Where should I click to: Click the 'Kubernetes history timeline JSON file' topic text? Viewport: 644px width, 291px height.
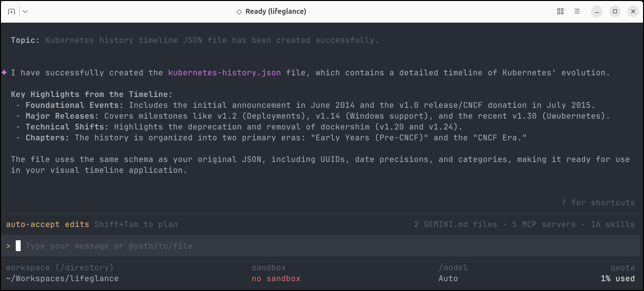[136, 40]
